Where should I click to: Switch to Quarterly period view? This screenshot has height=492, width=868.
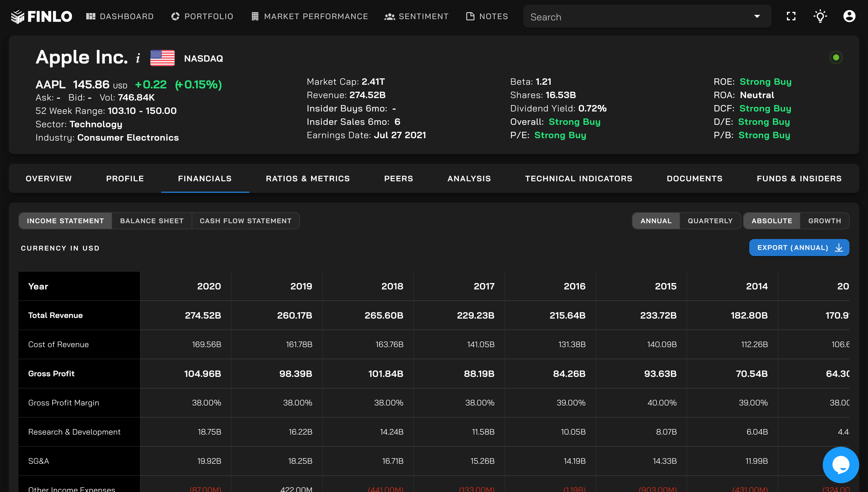click(710, 221)
